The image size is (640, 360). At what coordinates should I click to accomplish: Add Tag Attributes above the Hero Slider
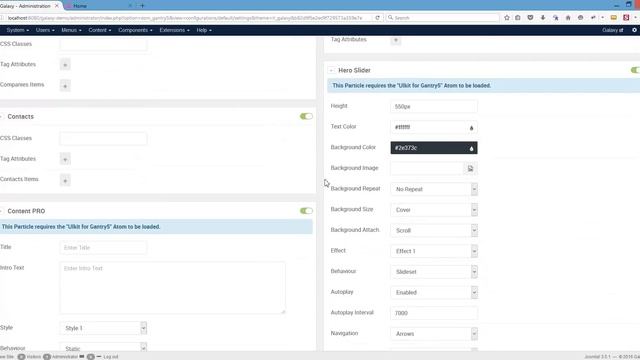396,40
